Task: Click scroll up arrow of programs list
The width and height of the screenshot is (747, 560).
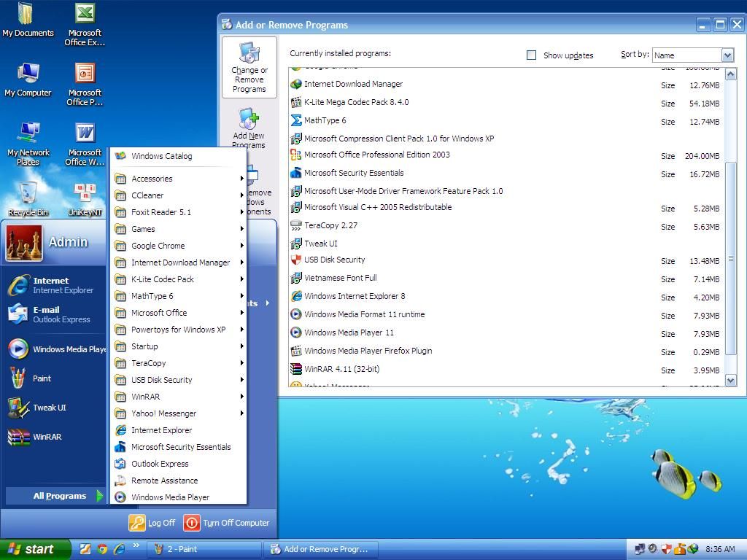Action: tap(730, 74)
